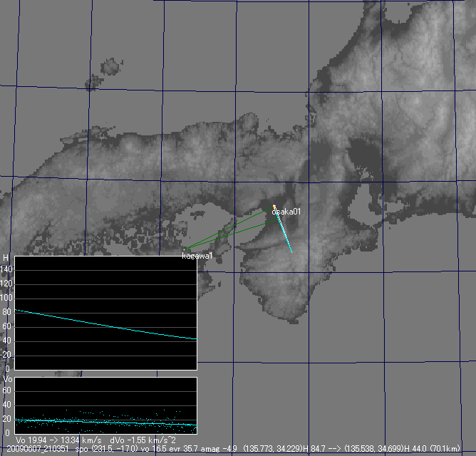Viewport: 476px width, 456px height.
Task: Click the kagawa1 station label
Action: tap(197, 256)
